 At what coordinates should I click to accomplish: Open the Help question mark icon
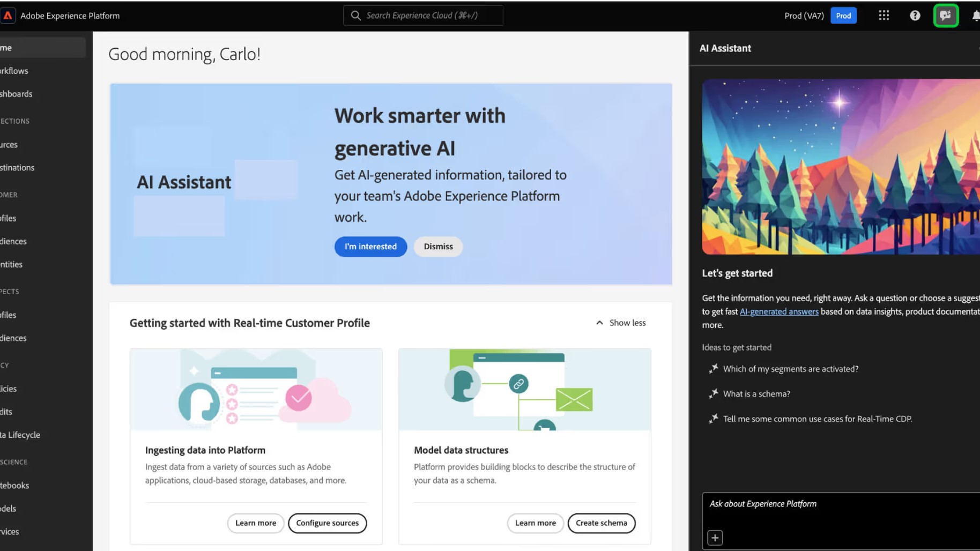coord(915,16)
